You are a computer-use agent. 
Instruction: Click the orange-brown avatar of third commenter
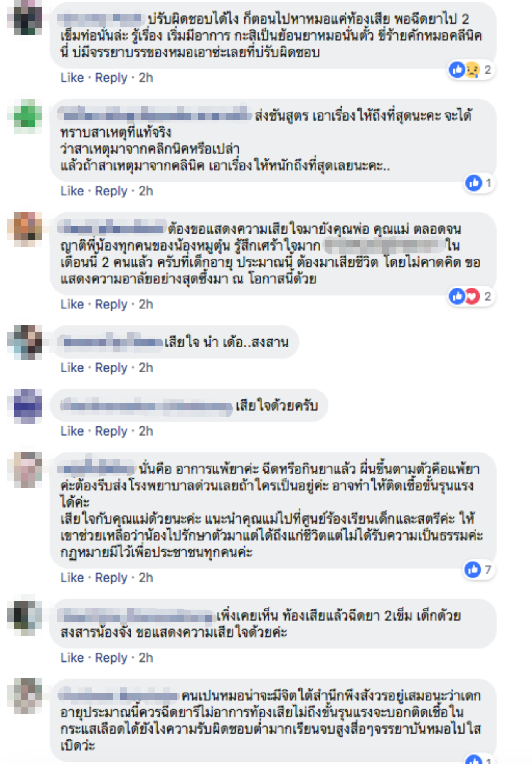(x=28, y=229)
